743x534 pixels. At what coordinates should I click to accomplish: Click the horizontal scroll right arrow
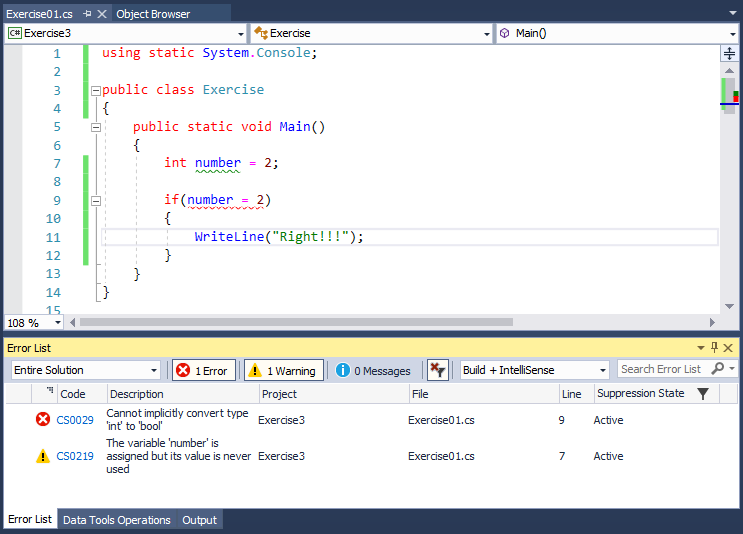tap(712, 323)
